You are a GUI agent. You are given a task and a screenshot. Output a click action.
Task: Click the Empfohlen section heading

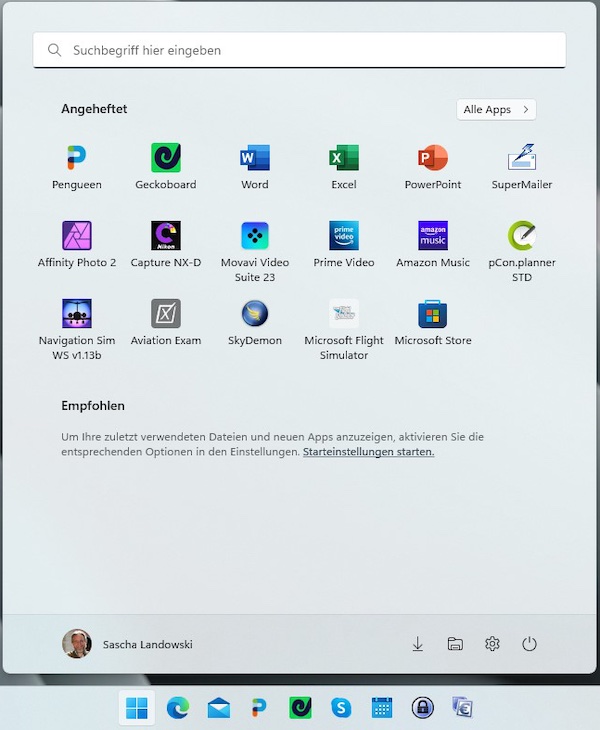(x=93, y=406)
